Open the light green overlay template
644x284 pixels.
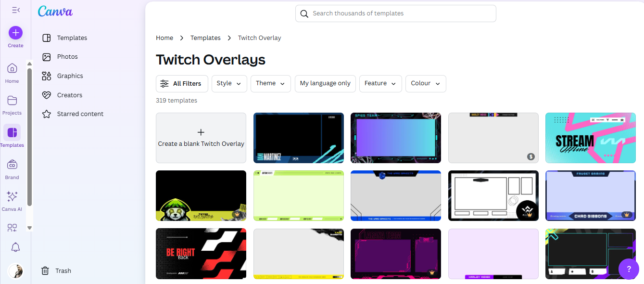point(299,196)
